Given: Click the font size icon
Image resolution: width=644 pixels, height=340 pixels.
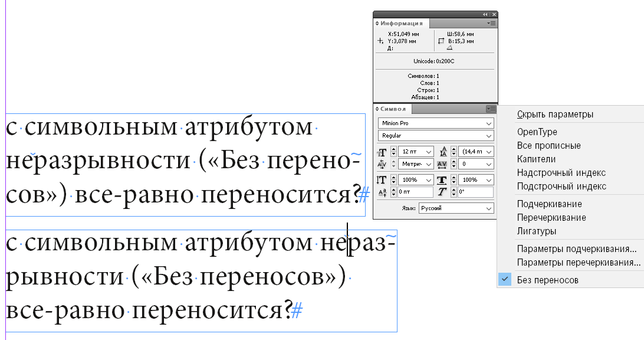Looking at the screenshot, I should click(x=382, y=152).
